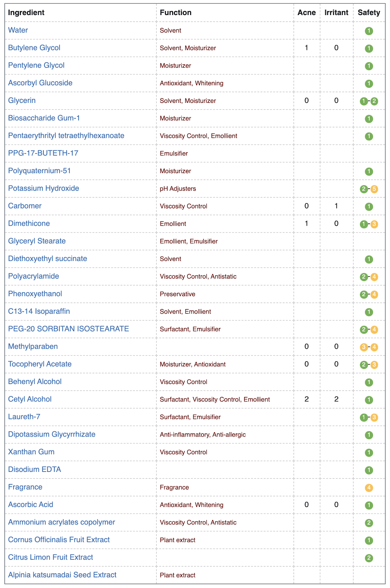The image size is (390, 588).
Task: Click the Dipotassium Glycyrrhizate ingredient link
Action: tap(52, 434)
